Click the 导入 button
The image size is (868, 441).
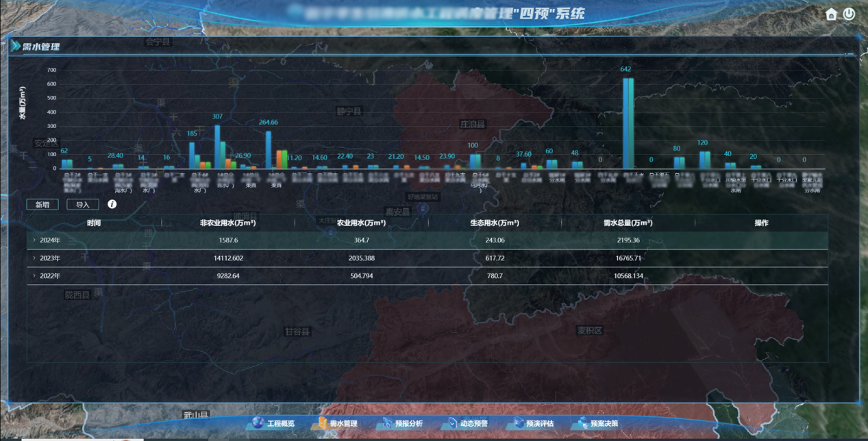83,204
